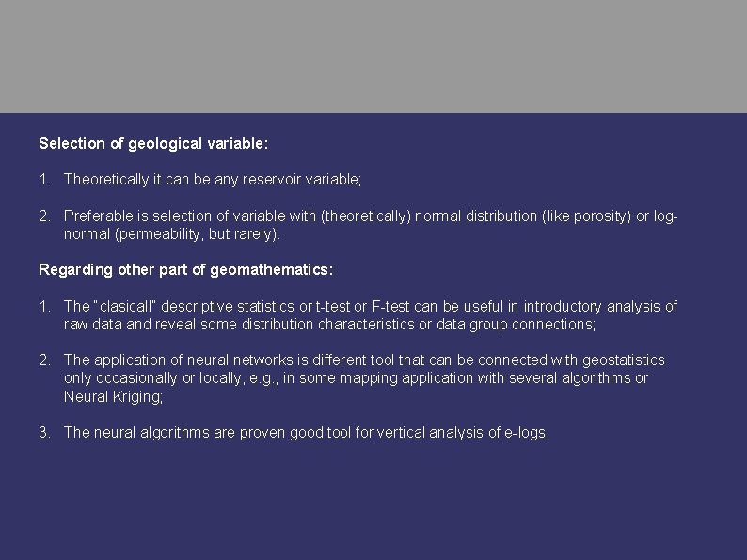Click the 'Regarding other part of geomathematics:' heading
The height and width of the screenshot is (560, 747).
tap(185, 270)
